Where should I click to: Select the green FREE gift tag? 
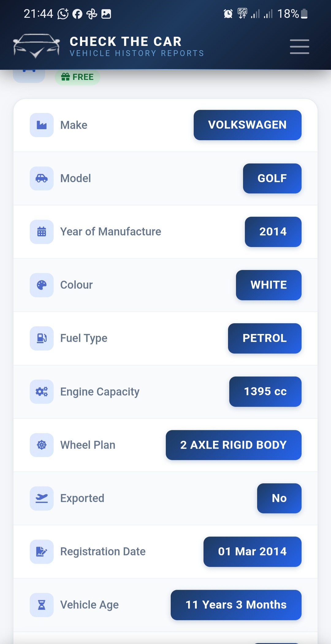click(78, 77)
